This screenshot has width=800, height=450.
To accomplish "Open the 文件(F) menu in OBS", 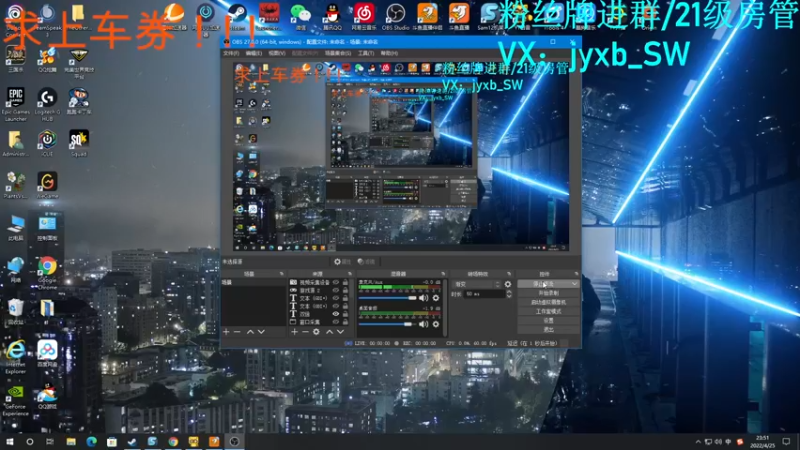I will 231,53.
